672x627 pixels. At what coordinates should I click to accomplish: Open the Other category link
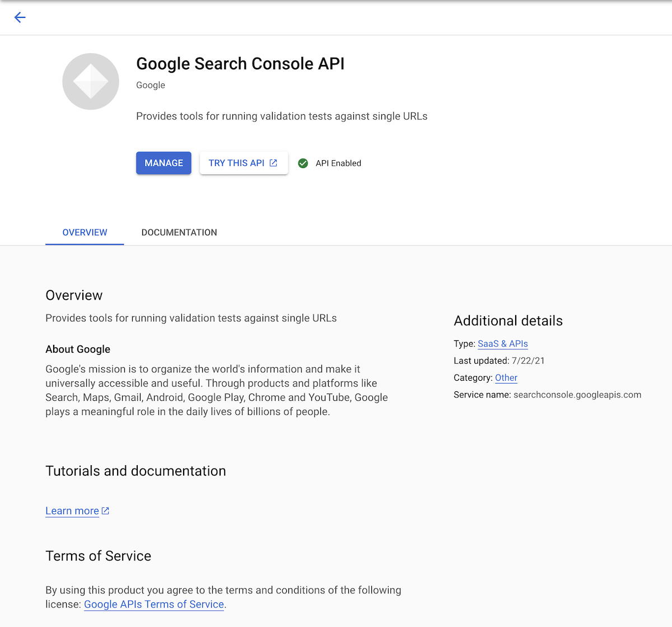pyautogui.click(x=506, y=378)
